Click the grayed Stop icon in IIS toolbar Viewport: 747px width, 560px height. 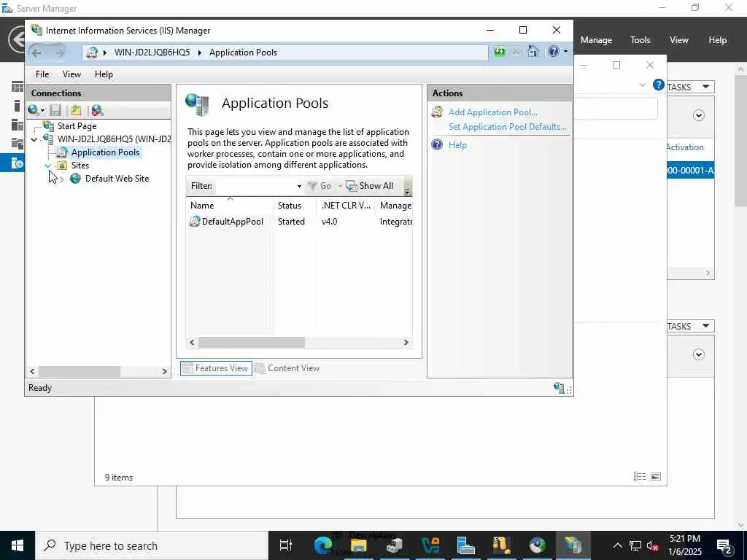(x=516, y=52)
